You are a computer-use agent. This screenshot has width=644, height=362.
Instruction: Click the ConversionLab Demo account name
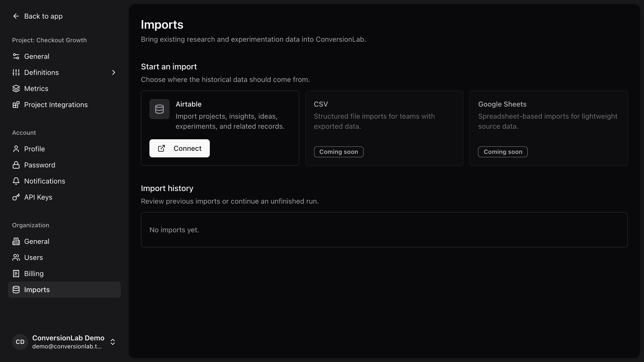(x=68, y=338)
